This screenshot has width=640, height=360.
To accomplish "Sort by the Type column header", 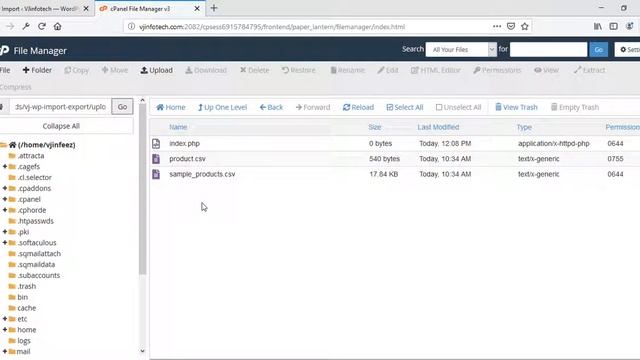I will (524, 127).
